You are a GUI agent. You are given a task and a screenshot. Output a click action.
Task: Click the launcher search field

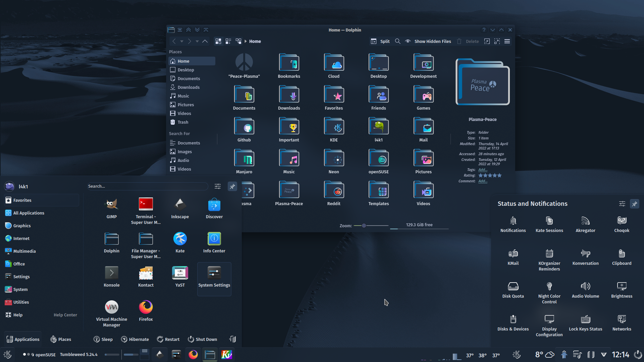[148, 186]
